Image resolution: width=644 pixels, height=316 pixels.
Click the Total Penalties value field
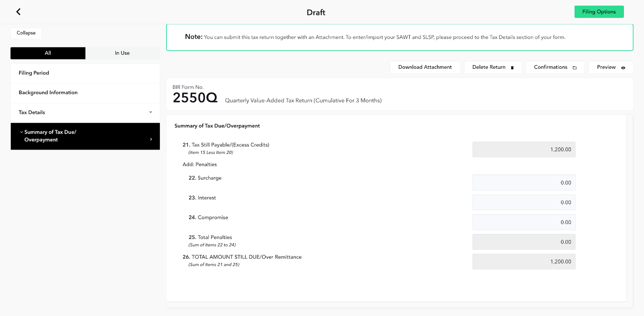(x=524, y=242)
